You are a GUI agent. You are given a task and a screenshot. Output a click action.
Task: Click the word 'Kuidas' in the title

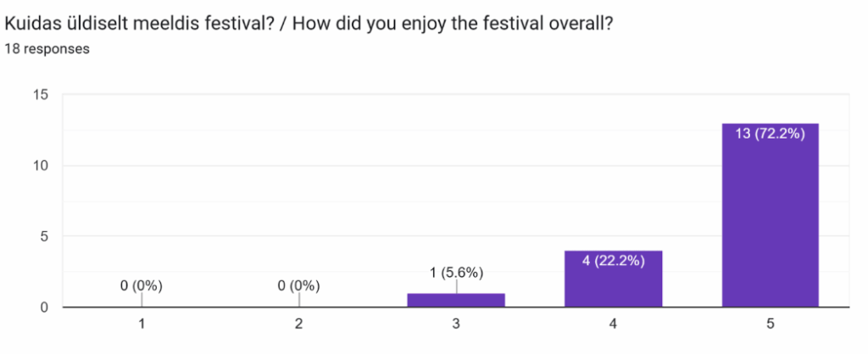pyautogui.click(x=31, y=25)
